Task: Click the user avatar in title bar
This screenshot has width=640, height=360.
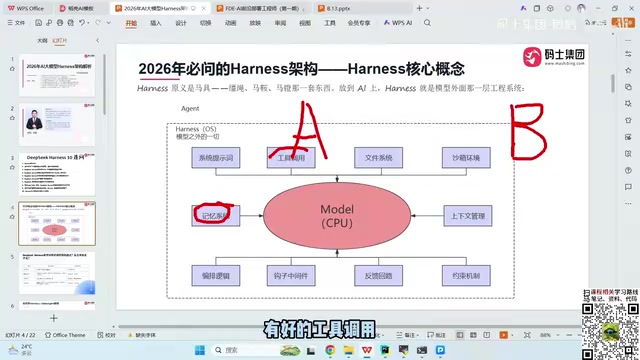Action: [581, 8]
